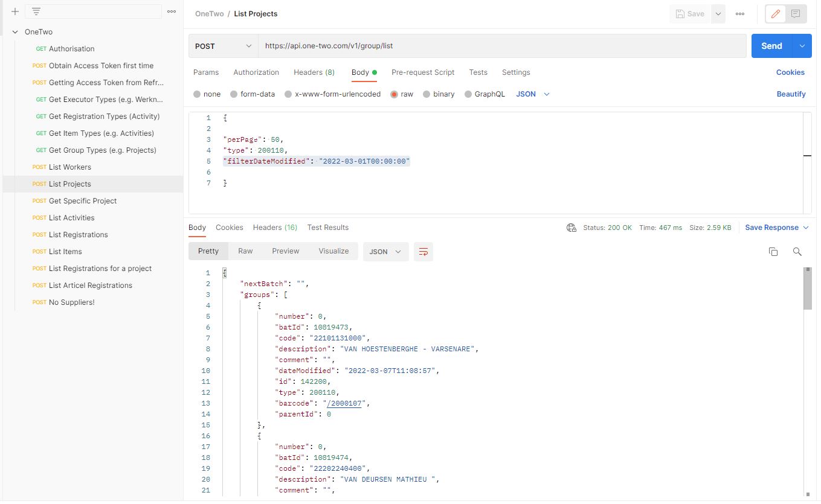Click the plus icon to create new collection
This screenshot has width=821, height=504.
(15, 11)
